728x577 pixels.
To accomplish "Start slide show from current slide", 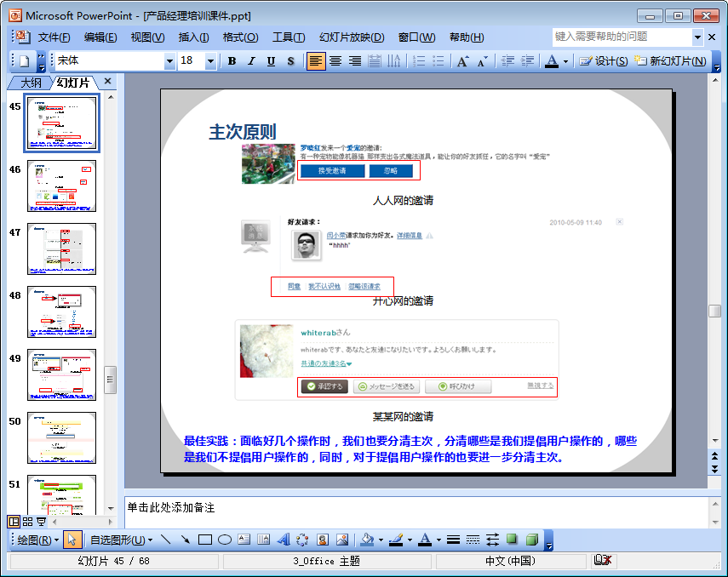I will tap(42, 522).
